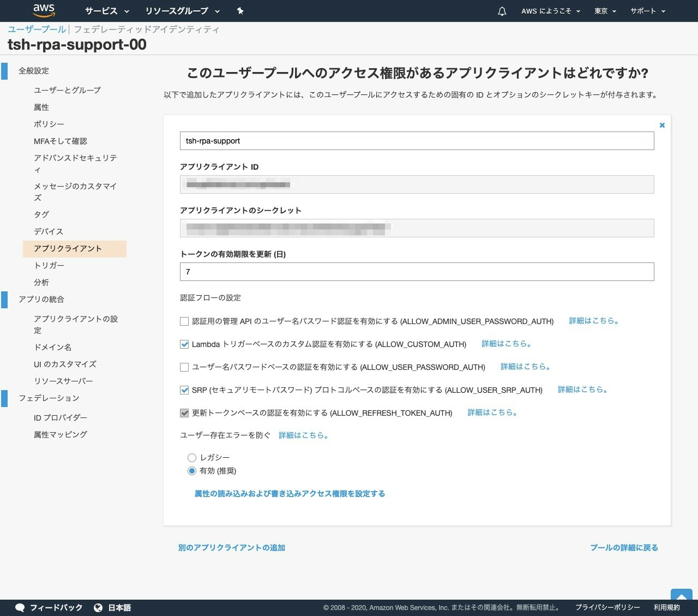Screen dimensions: 698x616
Task: Remove app client with the X icon
Action: point(662,125)
